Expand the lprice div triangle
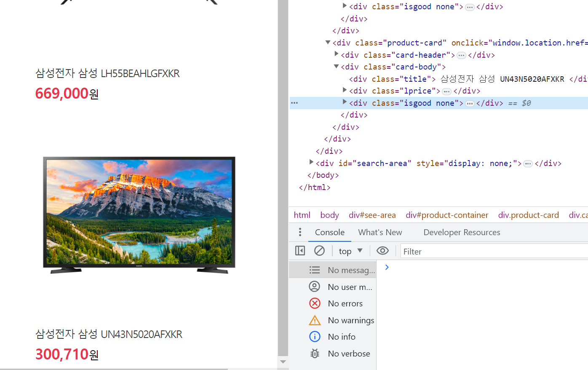Viewport: 588px width, 370px height. [x=345, y=90]
